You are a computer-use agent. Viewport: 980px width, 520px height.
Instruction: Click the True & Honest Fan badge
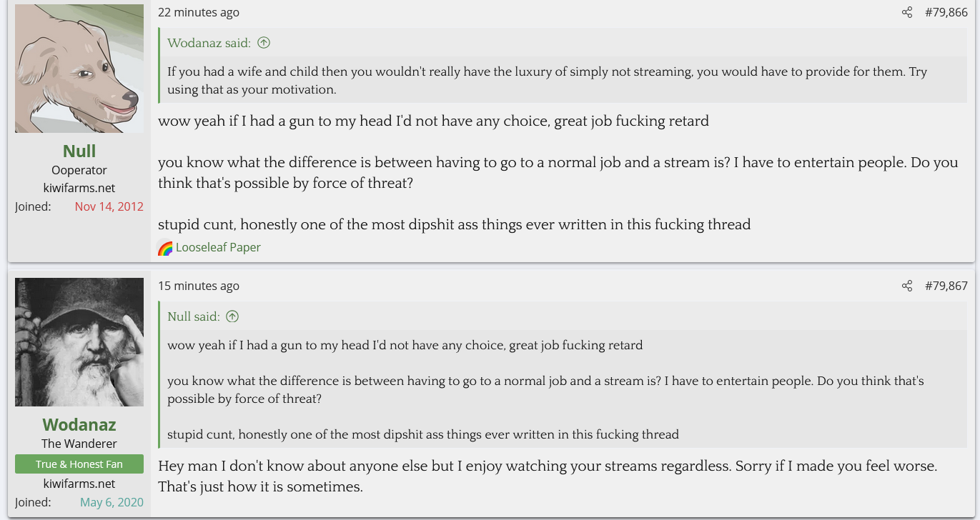click(x=79, y=464)
